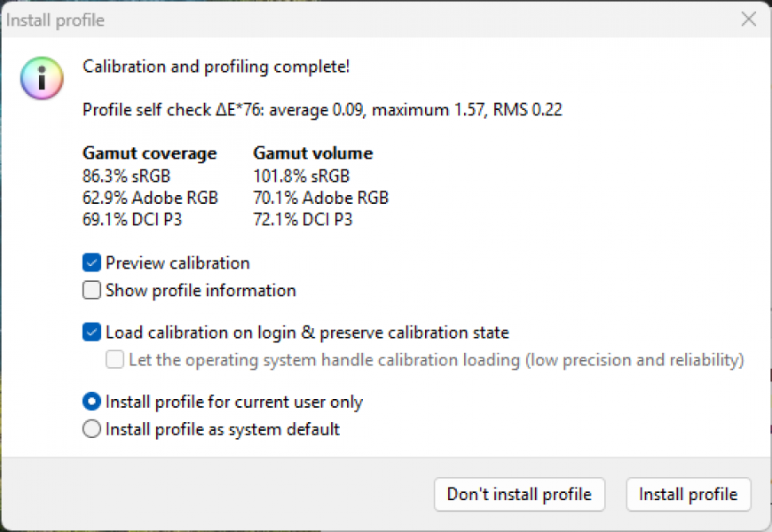The width and height of the screenshot is (772, 532).
Task: Click the 72.1% DCI P3 volume value
Action: point(303,219)
